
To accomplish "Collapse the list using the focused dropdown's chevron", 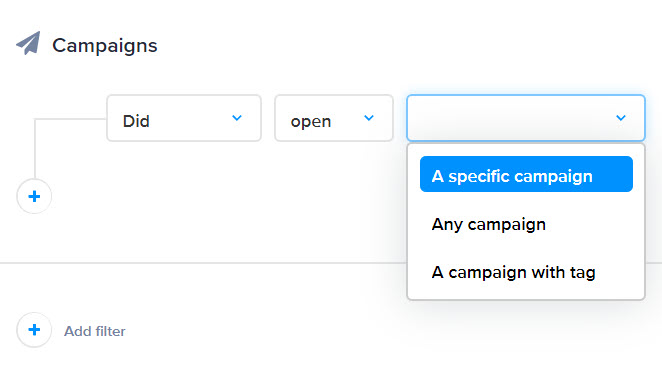I will tap(621, 118).
